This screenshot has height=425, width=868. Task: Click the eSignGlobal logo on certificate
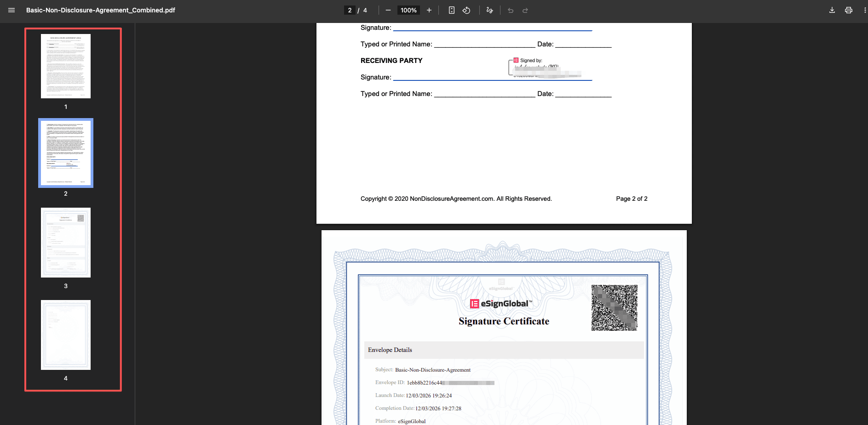[500, 304]
